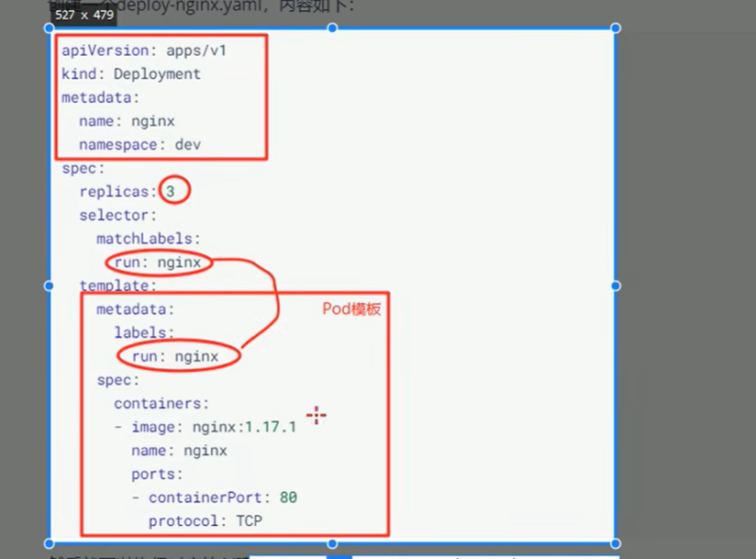The image size is (756, 559).
Task: Click the "apiVersion: apps/v1" line
Action: (144, 50)
